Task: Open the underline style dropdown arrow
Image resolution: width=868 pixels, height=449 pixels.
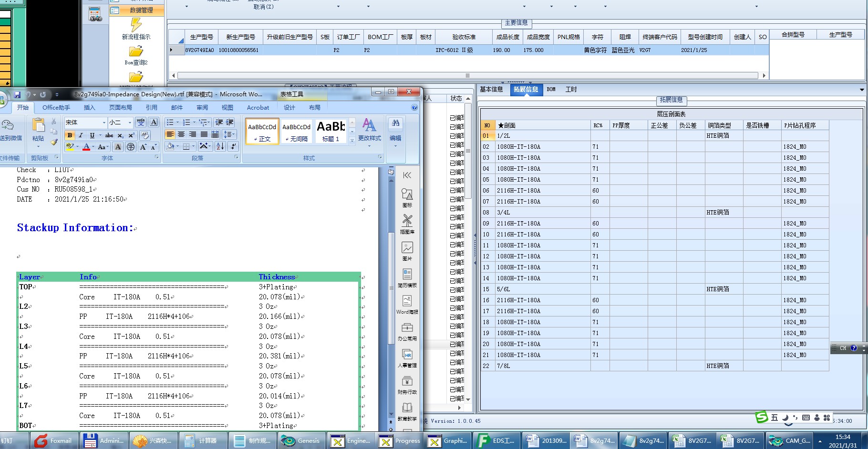Action: point(100,135)
